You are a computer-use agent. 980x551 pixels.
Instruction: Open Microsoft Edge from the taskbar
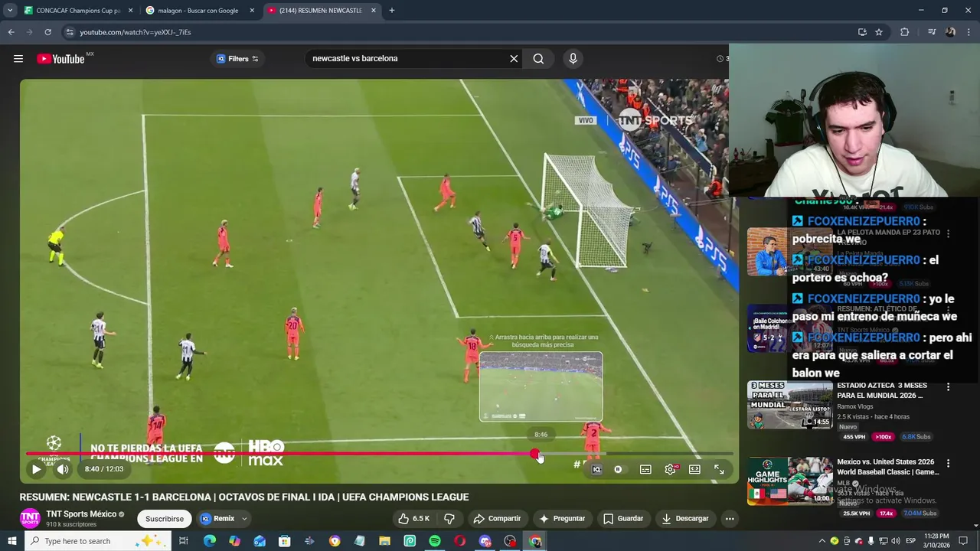209,541
